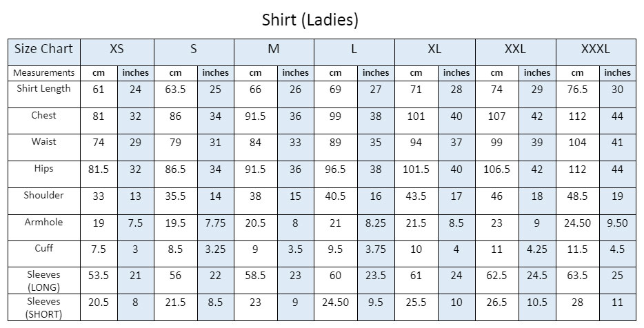
Task: Select the "Shoulder" row label
Action: (x=44, y=195)
